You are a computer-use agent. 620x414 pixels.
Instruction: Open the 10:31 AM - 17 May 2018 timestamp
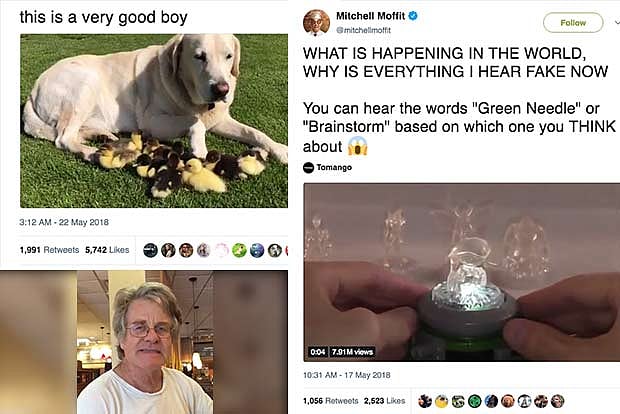346,375
